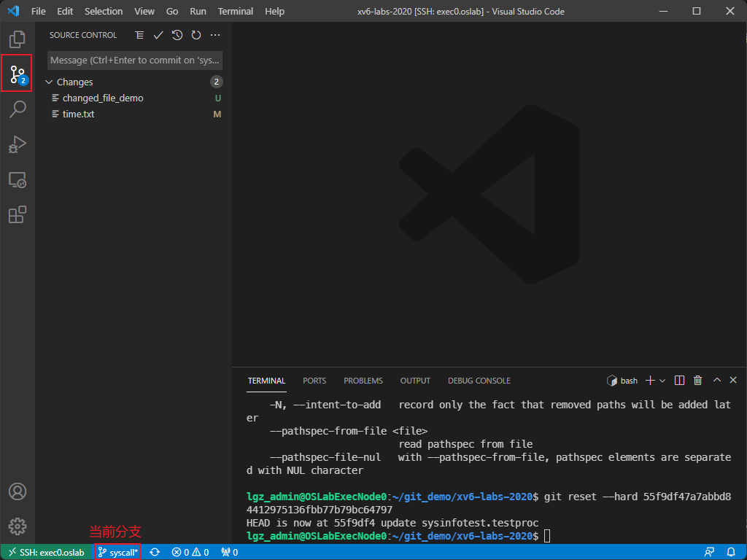Maximize the terminal panel size

(x=716, y=381)
